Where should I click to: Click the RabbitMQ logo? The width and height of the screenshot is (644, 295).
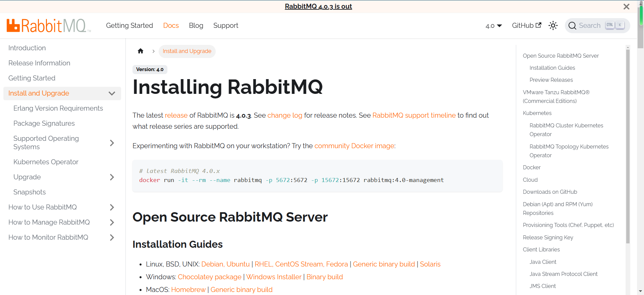[x=49, y=26]
